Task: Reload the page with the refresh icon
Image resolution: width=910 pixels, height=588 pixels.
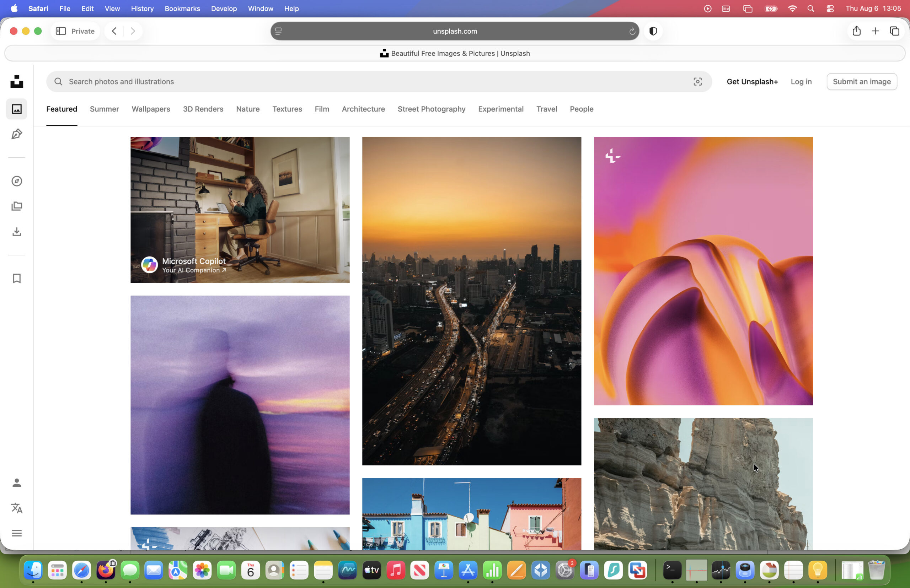Action: pyautogui.click(x=632, y=31)
